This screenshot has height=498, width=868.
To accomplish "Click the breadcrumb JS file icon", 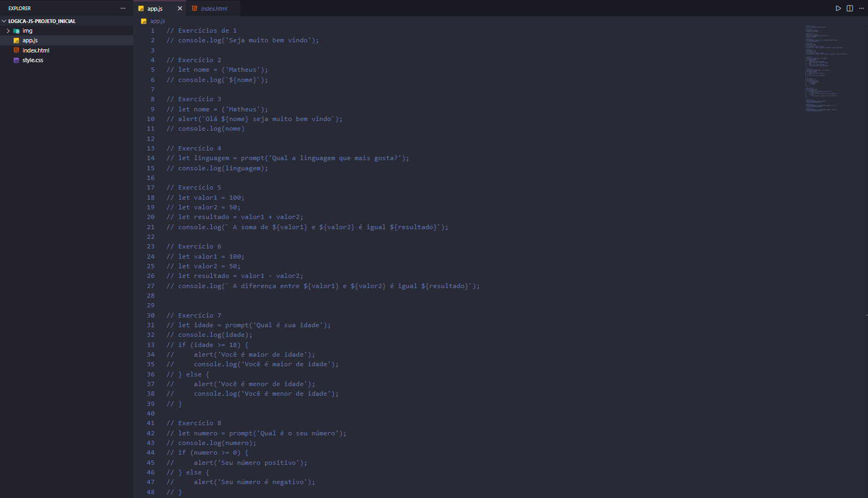I will coord(143,21).
